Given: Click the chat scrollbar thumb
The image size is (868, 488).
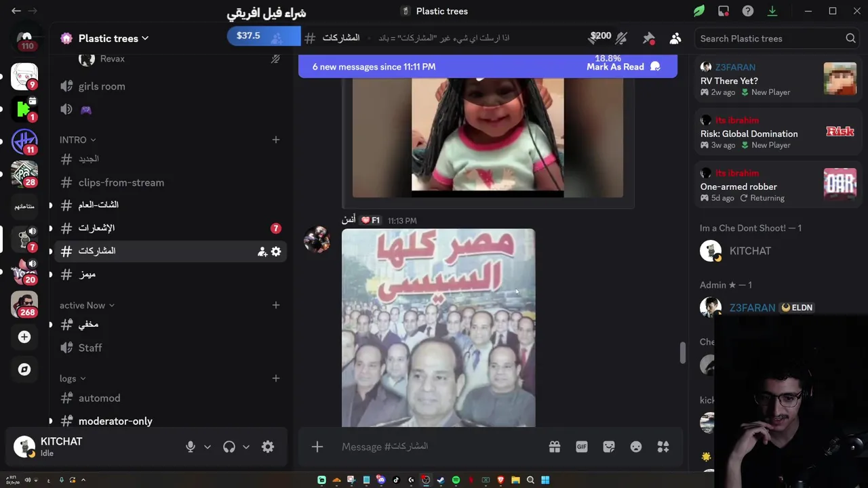Looking at the screenshot, I should click(x=683, y=353).
